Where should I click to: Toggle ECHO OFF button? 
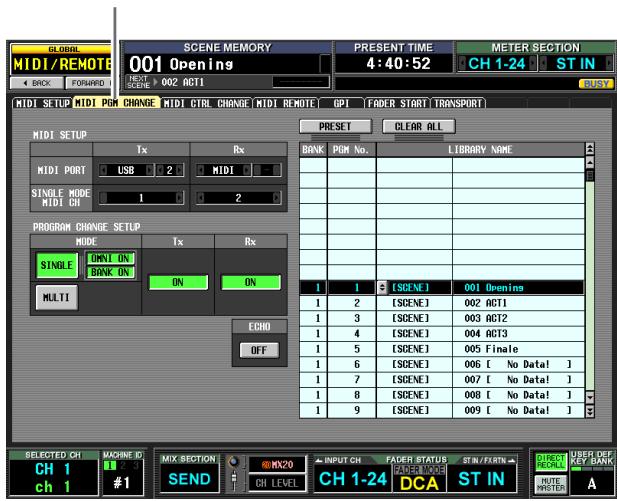[x=259, y=350]
